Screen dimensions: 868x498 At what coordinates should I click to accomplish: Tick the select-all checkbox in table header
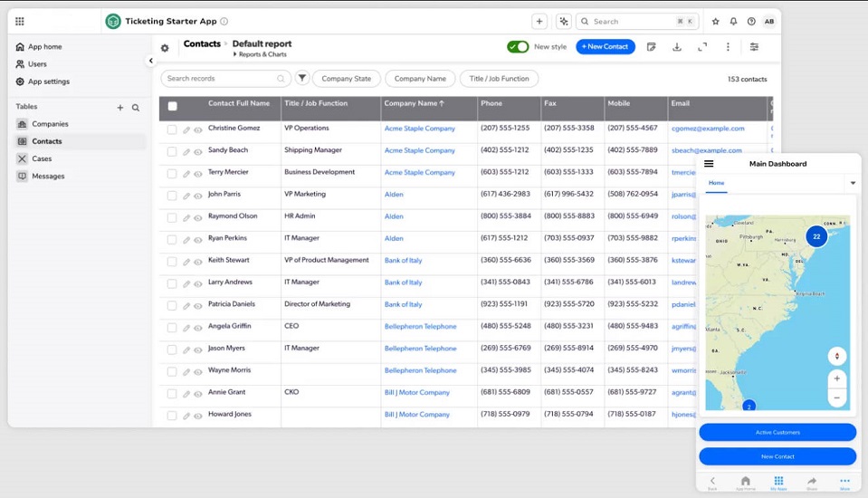tap(172, 106)
